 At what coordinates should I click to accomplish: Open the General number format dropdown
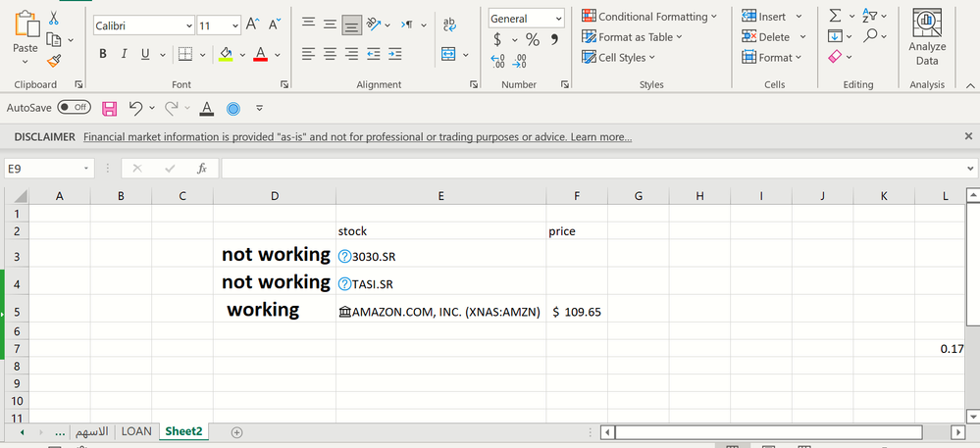point(558,19)
